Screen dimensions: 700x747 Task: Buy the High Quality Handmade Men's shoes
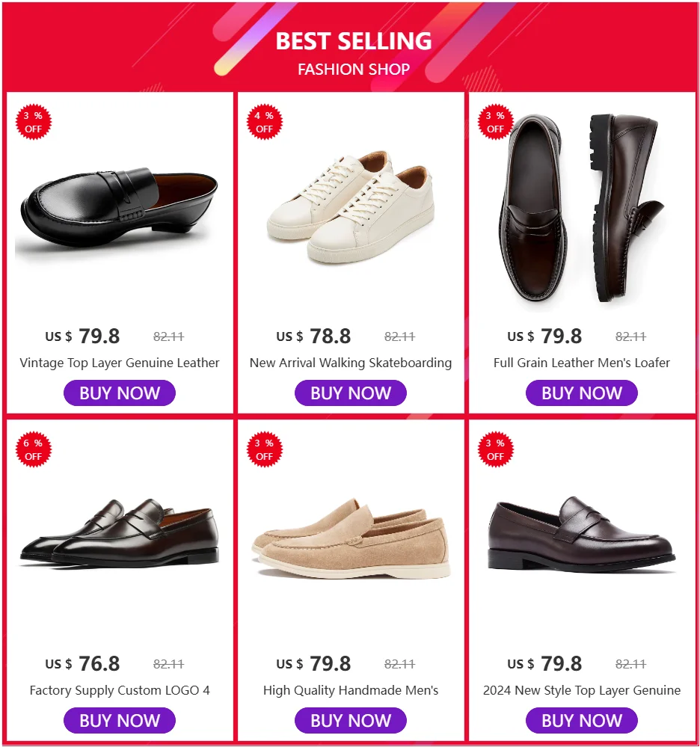[x=350, y=721]
